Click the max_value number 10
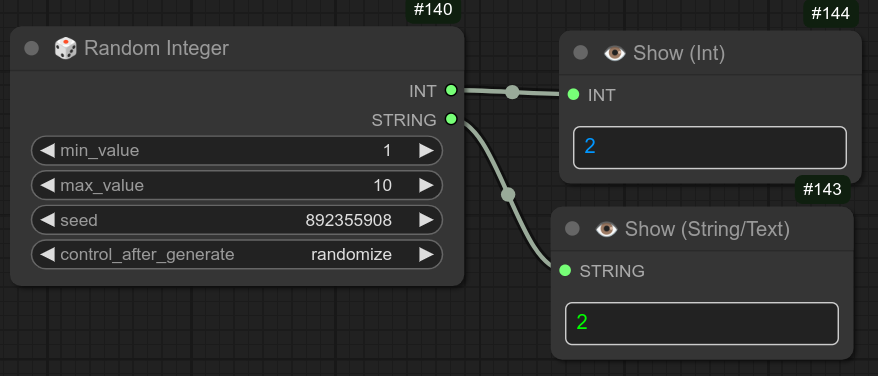The width and height of the screenshot is (878, 376). point(382,185)
